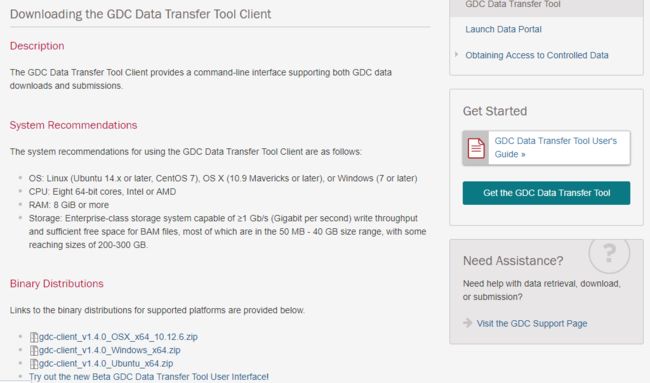Click the Binary Distributions section heading

tap(56, 284)
